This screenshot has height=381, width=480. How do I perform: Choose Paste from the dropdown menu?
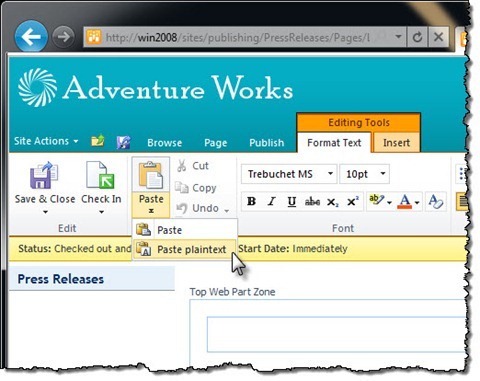pyautogui.click(x=185, y=230)
